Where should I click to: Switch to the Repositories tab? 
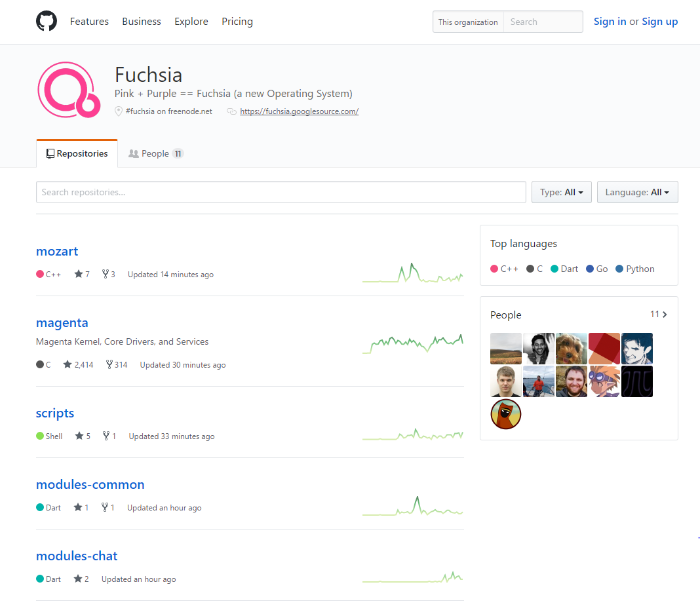77,153
